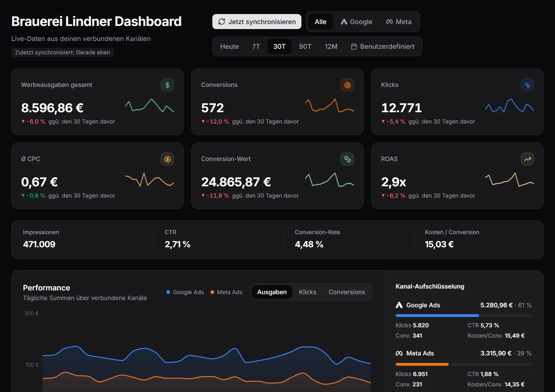Click the 2,9x ROAS value
Screen dimensions: 555x392
click(394, 182)
